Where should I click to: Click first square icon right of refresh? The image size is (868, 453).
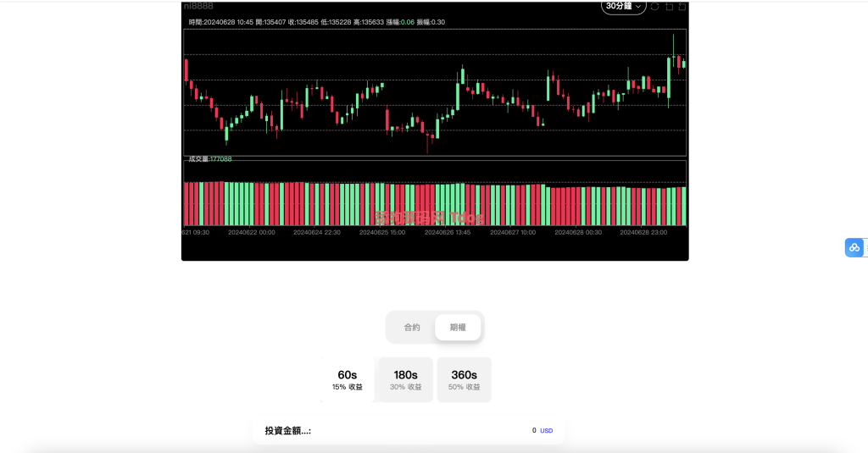pyautogui.click(x=669, y=7)
